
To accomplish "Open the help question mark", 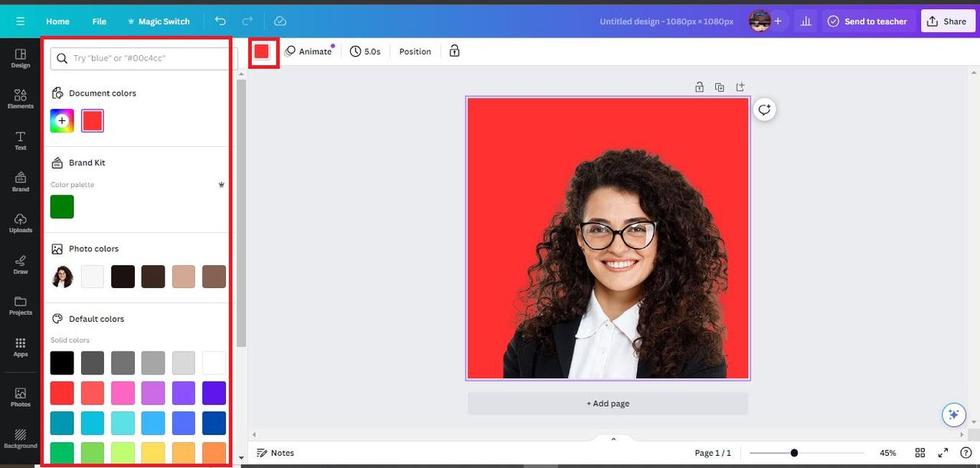I will pos(966,453).
